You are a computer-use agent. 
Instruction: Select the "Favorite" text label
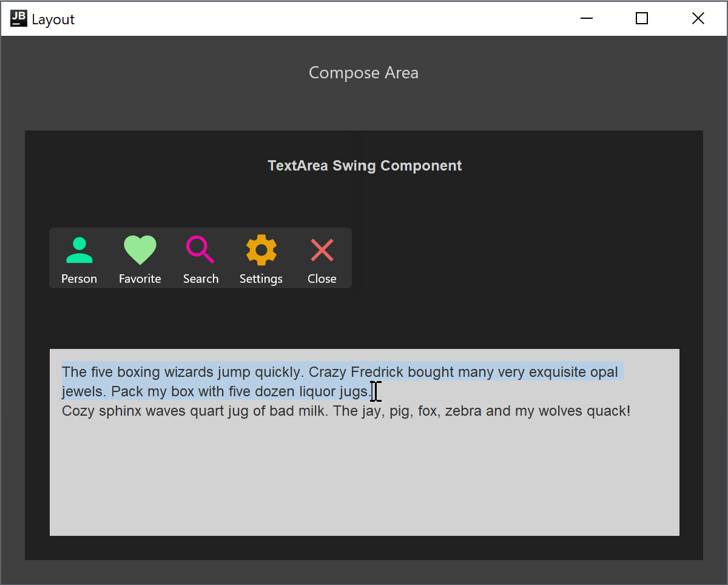coord(140,279)
